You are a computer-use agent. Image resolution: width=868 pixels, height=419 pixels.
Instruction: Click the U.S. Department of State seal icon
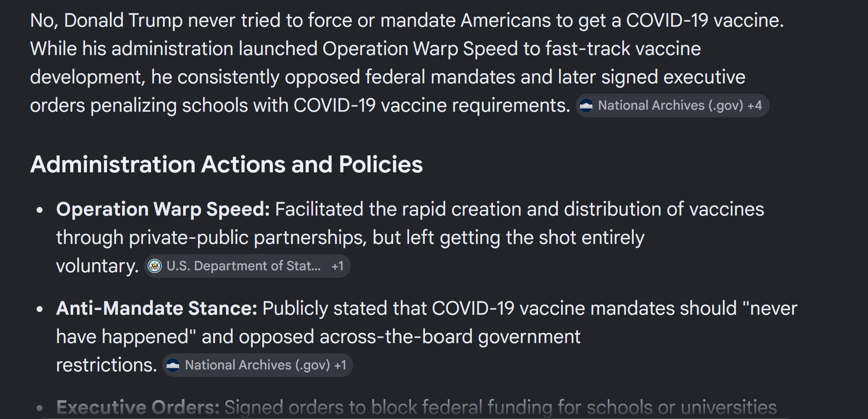click(x=155, y=266)
